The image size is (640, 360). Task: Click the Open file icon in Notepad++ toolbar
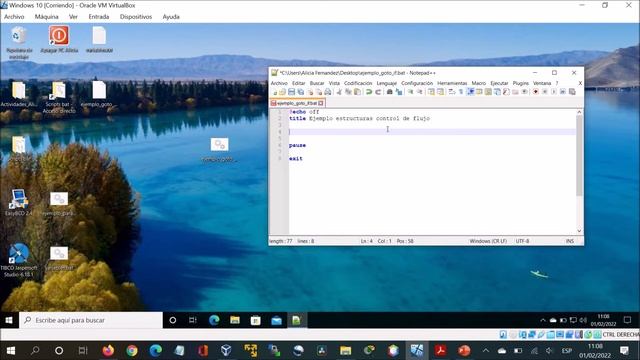pos(282,92)
